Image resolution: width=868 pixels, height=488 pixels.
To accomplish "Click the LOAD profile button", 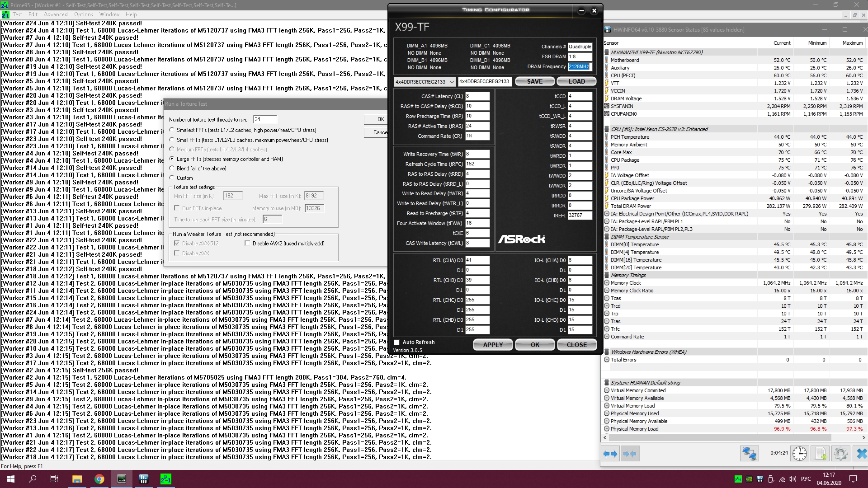I will pos(576,81).
